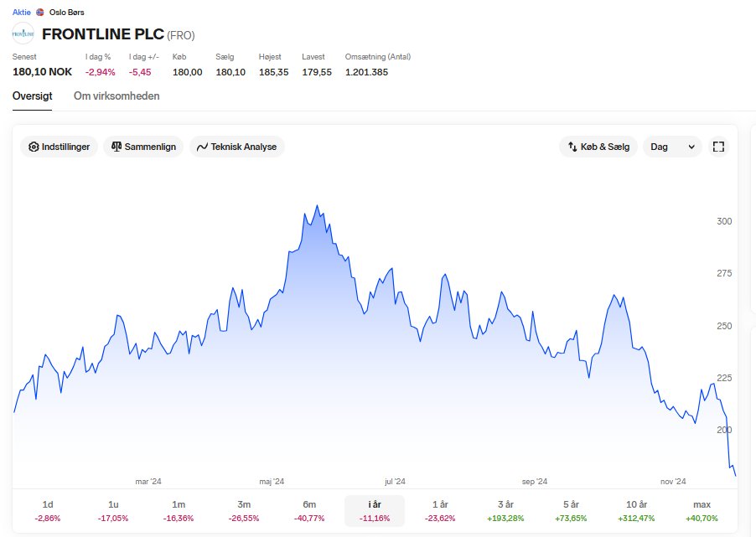Open the Indstillinger gear icon
Screen dimensions: 756x537
(34, 147)
